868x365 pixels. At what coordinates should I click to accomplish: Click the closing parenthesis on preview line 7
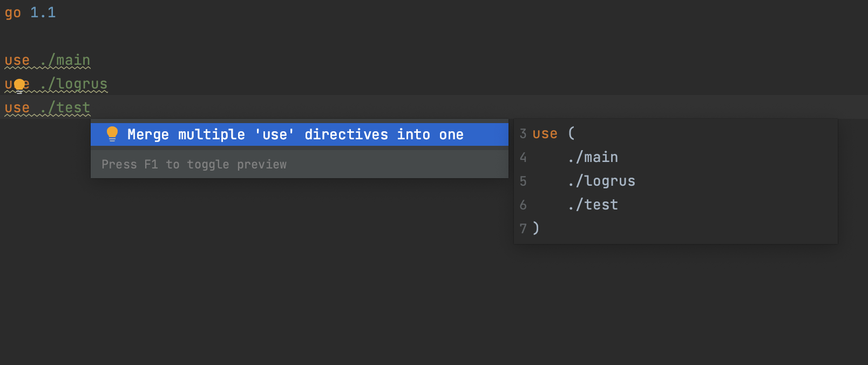[x=537, y=228]
